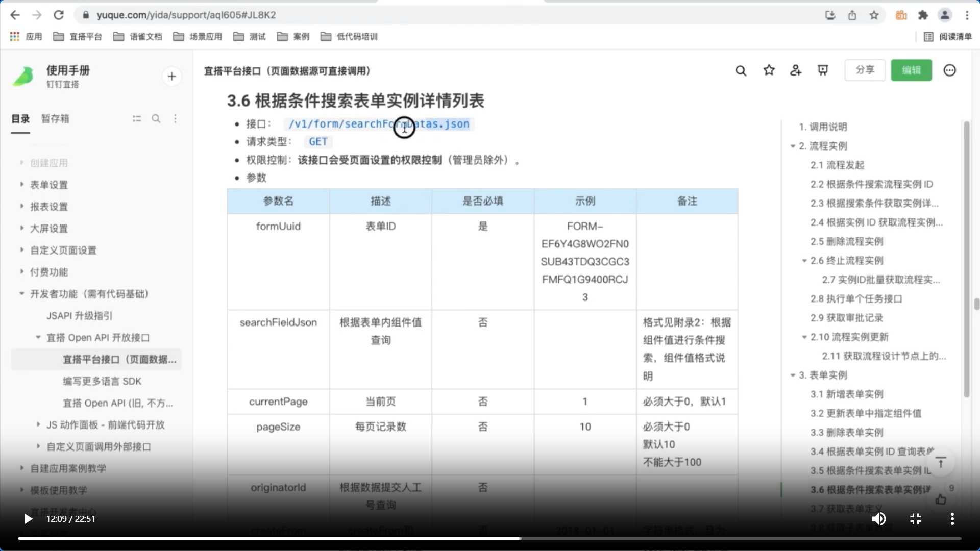Select the 目录 tab in the sidebar

pyautogui.click(x=20, y=119)
